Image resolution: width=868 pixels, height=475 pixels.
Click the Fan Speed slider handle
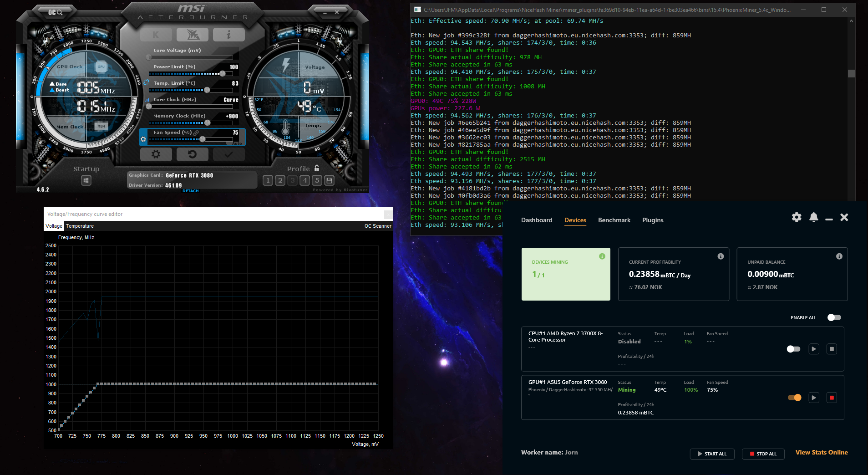(x=203, y=139)
